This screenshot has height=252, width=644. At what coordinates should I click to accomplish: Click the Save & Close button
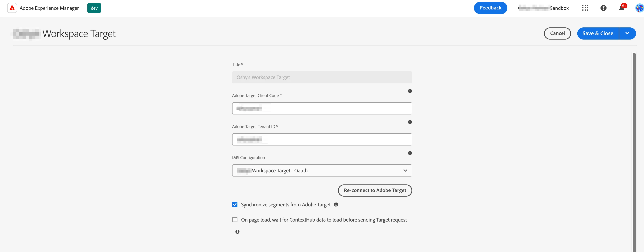597,33
